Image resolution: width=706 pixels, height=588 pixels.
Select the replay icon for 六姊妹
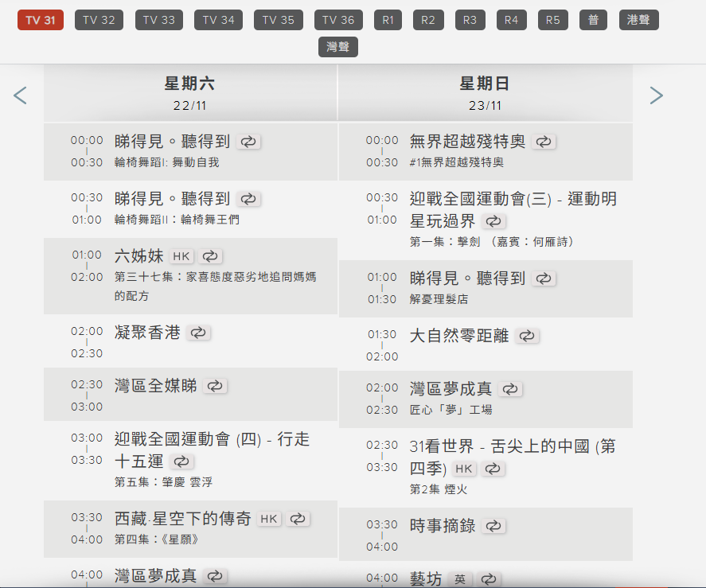(x=209, y=256)
